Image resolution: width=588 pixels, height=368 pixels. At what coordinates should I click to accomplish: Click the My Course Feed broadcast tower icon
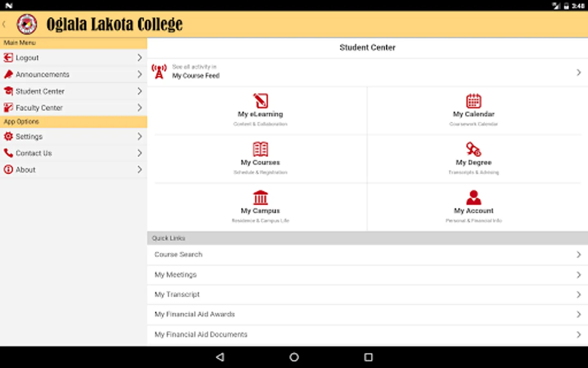(x=159, y=72)
